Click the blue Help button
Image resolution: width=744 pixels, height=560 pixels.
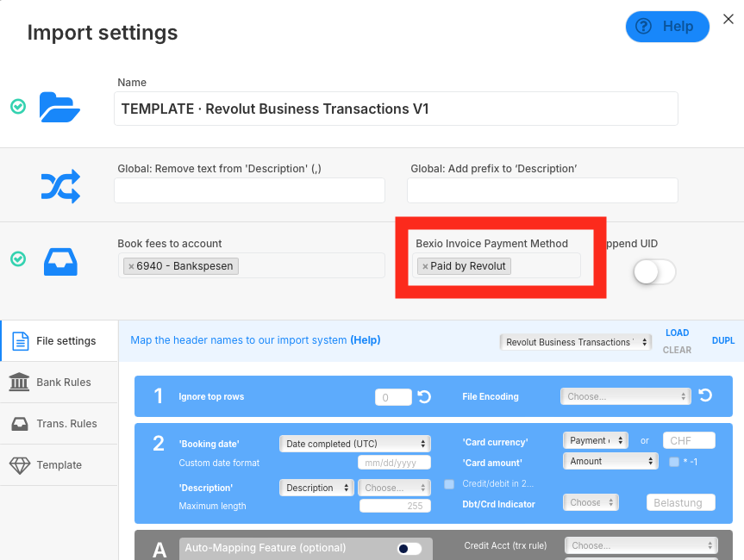[x=666, y=27]
